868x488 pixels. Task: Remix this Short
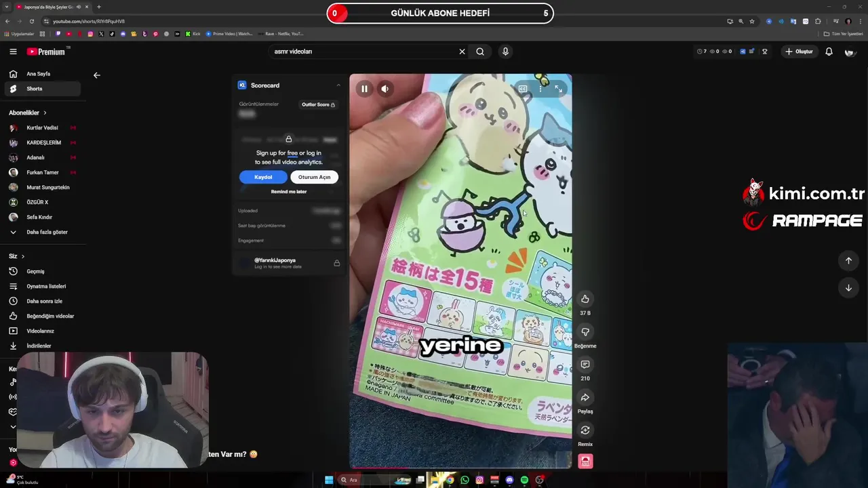pyautogui.click(x=585, y=430)
